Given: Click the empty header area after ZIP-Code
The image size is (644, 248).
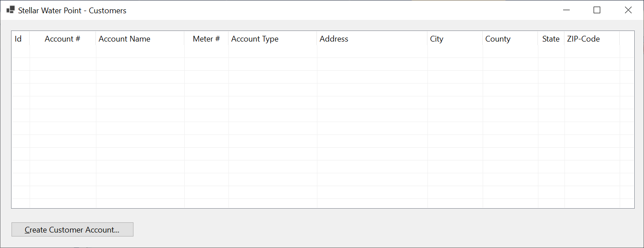Looking at the screenshot, I should tap(627, 39).
